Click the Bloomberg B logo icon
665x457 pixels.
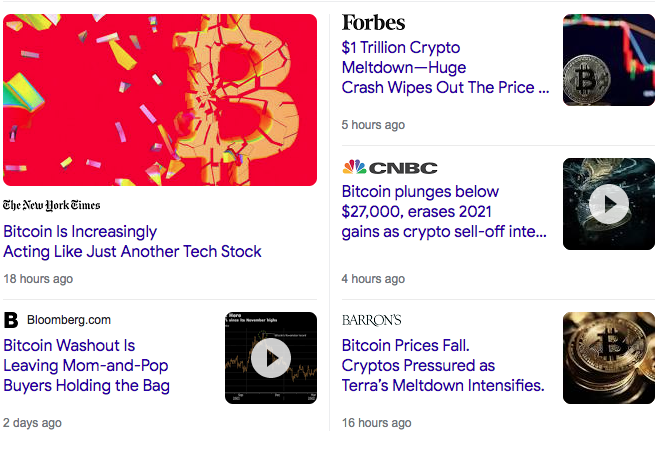coord(11,320)
